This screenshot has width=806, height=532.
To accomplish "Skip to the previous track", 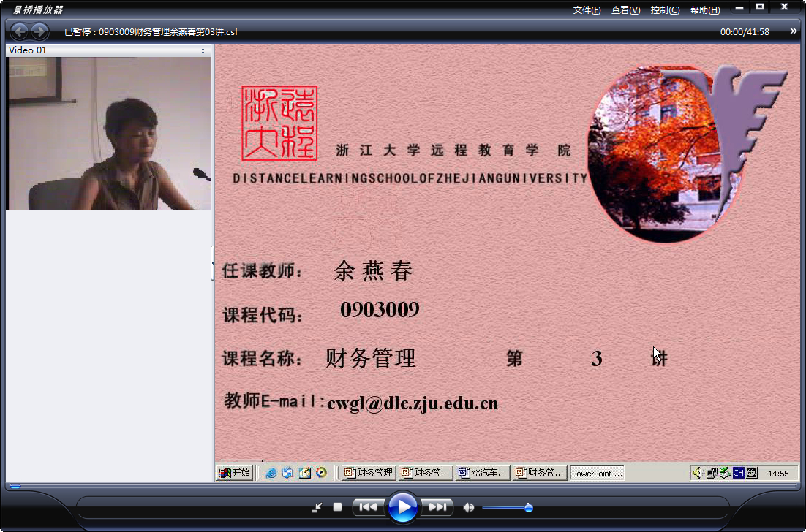I will click(368, 507).
